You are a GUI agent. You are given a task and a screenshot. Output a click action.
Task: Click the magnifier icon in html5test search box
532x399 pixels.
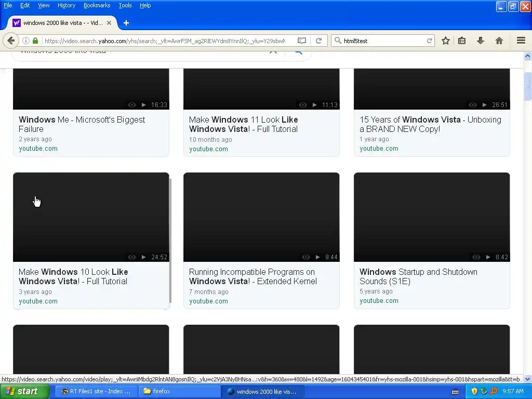(338, 41)
